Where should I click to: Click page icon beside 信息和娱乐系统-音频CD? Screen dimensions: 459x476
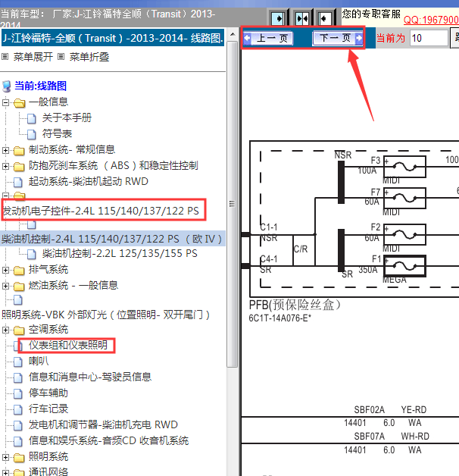pyautogui.click(x=18, y=441)
